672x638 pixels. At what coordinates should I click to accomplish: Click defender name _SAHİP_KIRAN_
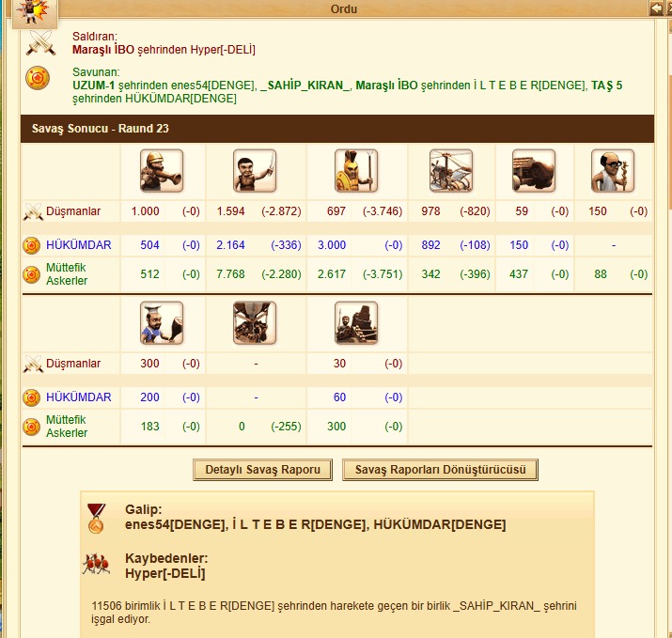coord(305,86)
